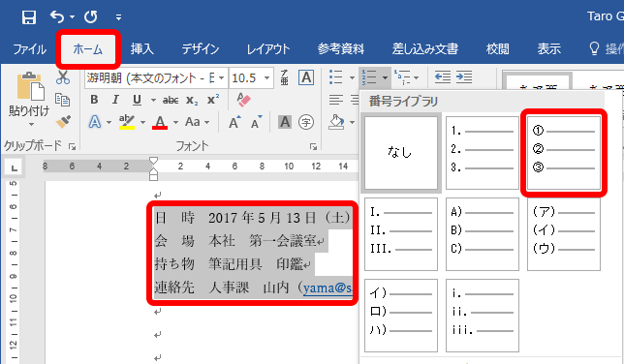The image size is (624, 364).
Task: Decrease font size with shrink A icon
Action: click(x=256, y=122)
